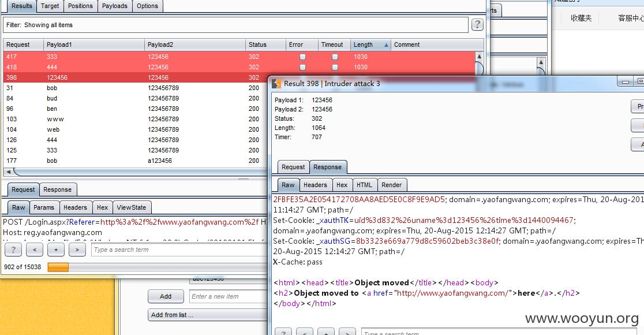Select result row 126 with payload 444

(x=136, y=140)
